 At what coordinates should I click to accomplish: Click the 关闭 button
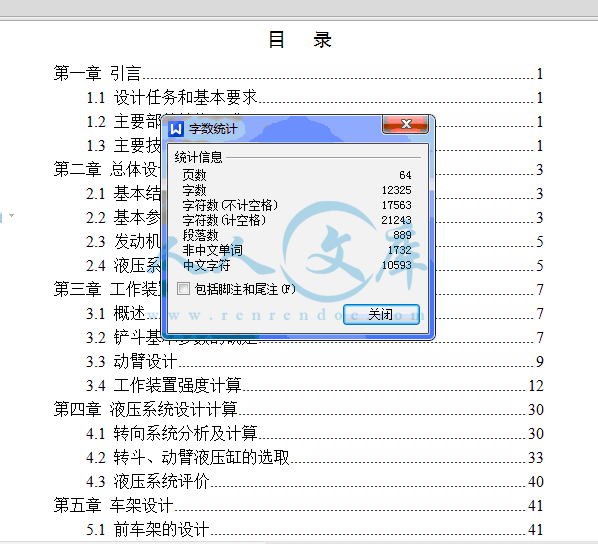(381, 315)
